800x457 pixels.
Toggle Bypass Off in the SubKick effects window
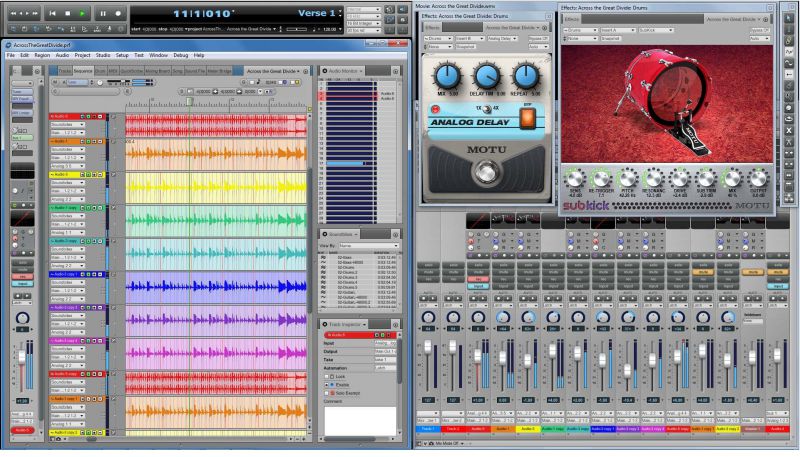[759, 31]
